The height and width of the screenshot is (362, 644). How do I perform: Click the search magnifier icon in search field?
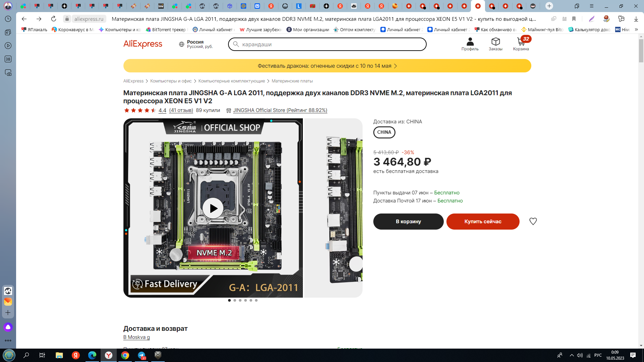coord(236,44)
